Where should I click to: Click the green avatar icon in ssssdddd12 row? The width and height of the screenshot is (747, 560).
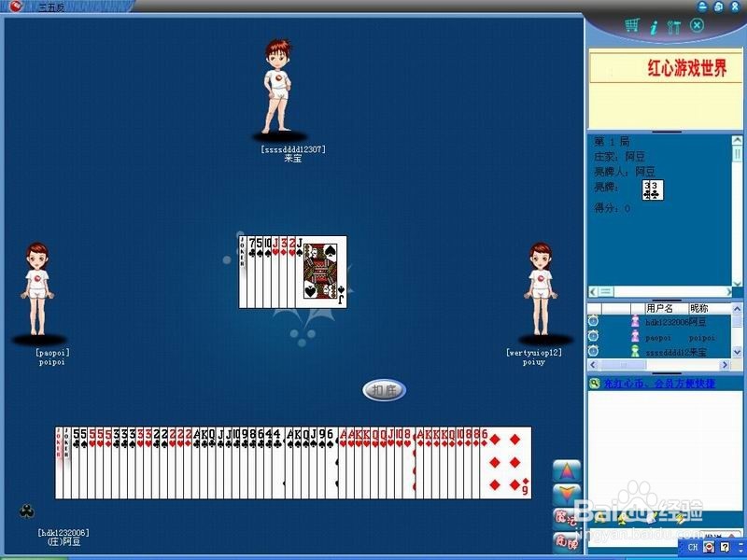point(635,352)
